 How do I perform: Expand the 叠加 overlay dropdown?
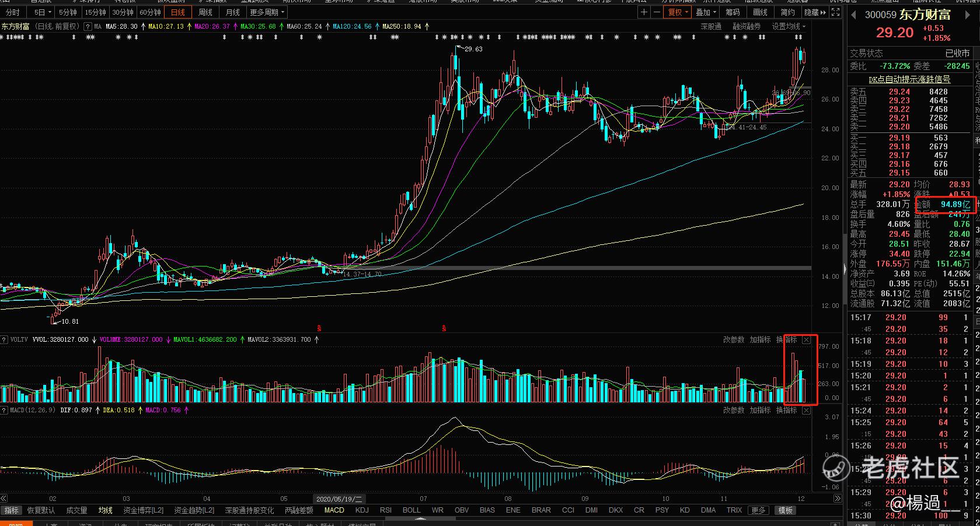click(x=706, y=12)
